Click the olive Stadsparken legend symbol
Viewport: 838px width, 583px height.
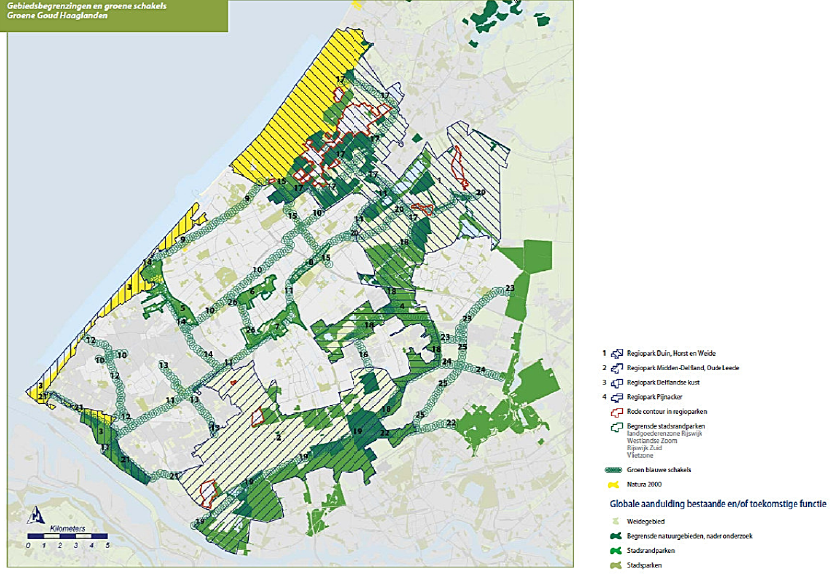pos(617,565)
